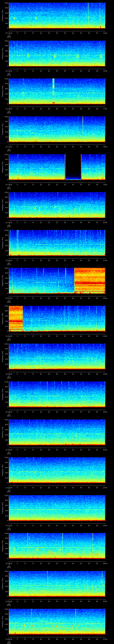Viewport: 114px width, 644px height.
Task: Open the spectrogram panel starting at 23:28:00
Action: 57,546
